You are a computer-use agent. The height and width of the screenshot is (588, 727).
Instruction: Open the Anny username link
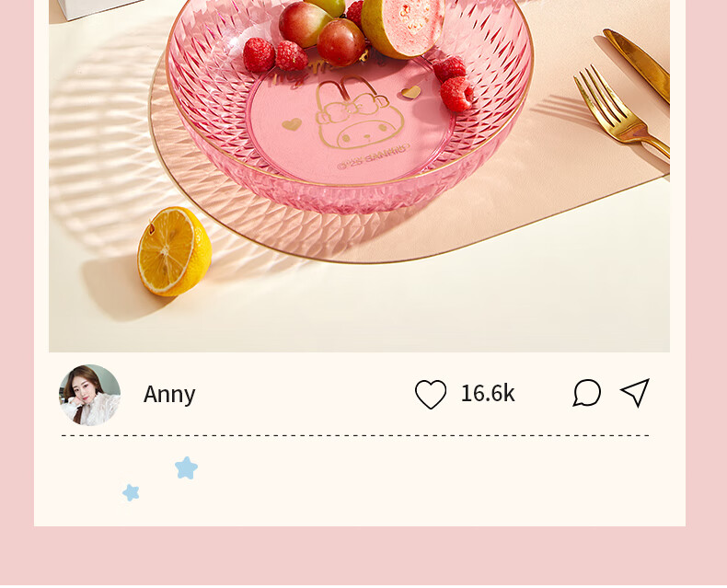point(169,395)
